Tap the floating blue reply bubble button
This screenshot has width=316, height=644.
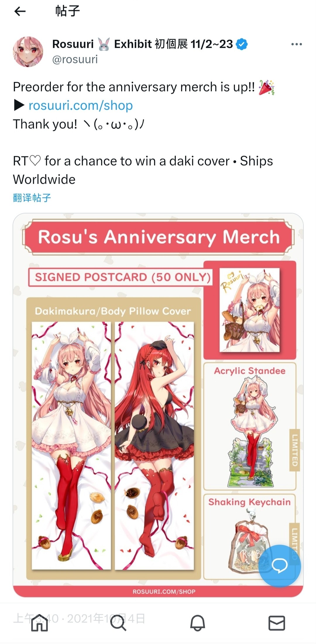click(280, 565)
